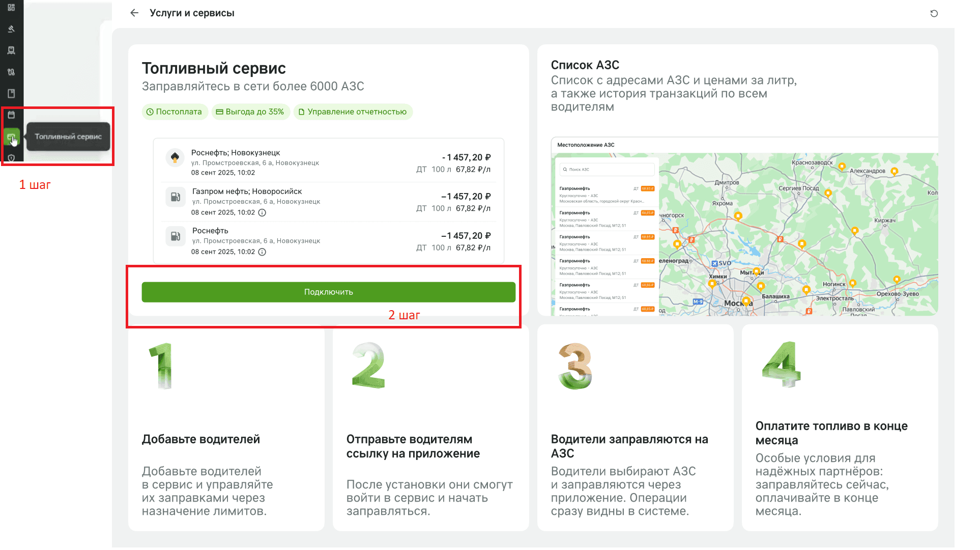This screenshot has width=980, height=550.
Task: Go back using the arrow beside Услуги и сервисы
Action: [134, 13]
